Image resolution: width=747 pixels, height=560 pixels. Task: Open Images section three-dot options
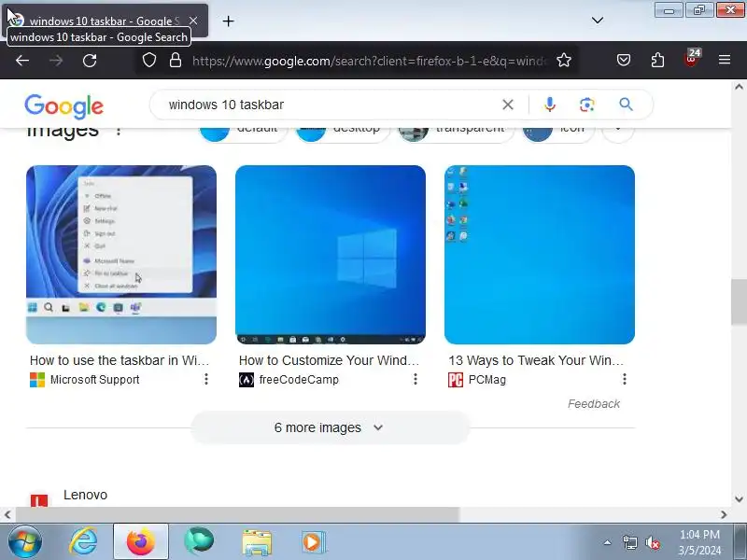[x=119, y=130]
